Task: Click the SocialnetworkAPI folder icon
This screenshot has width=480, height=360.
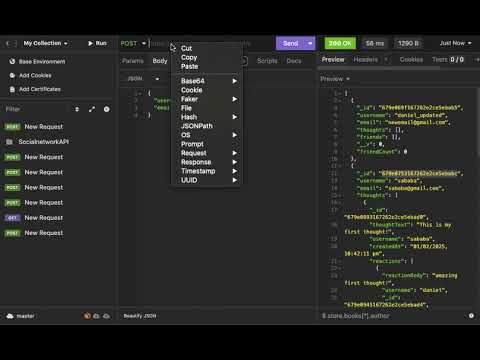Action: tap(10, 142)
